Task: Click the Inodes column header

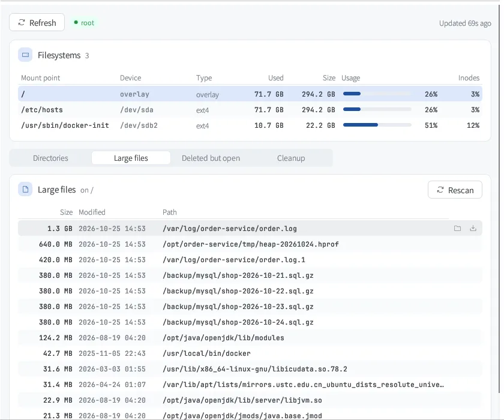Action: pos(469,78)
